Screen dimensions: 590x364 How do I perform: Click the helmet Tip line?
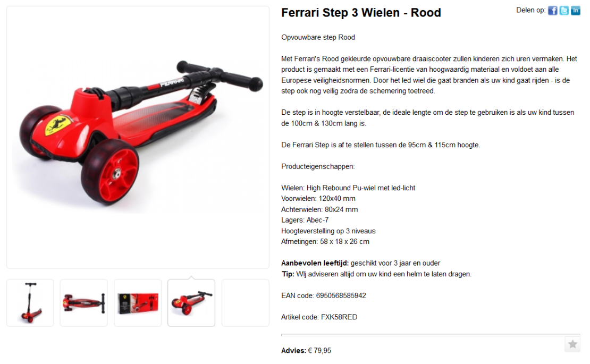376,274
